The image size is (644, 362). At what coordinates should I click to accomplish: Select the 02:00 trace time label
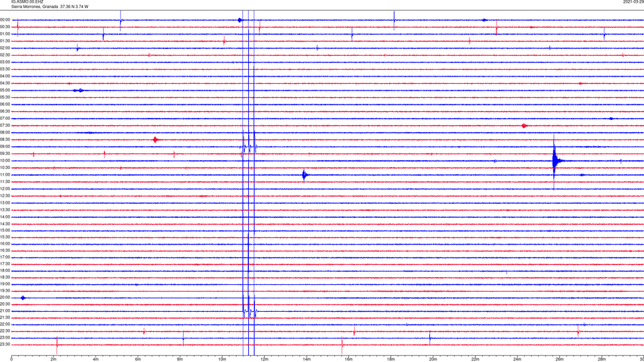[x=5, y=48]
